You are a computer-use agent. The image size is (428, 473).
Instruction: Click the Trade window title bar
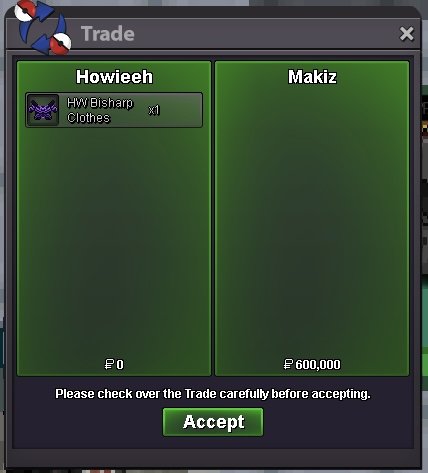pyautogui.click(x=233, y=34)
